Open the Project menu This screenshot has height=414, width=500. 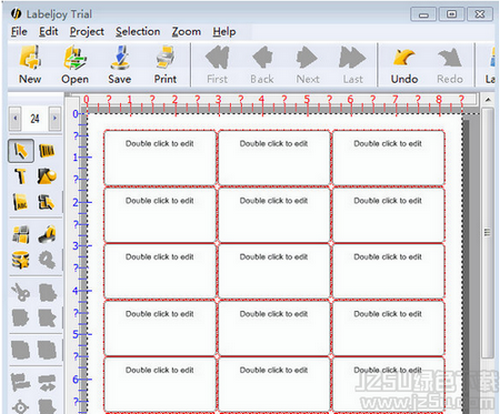tap(87, 32)
